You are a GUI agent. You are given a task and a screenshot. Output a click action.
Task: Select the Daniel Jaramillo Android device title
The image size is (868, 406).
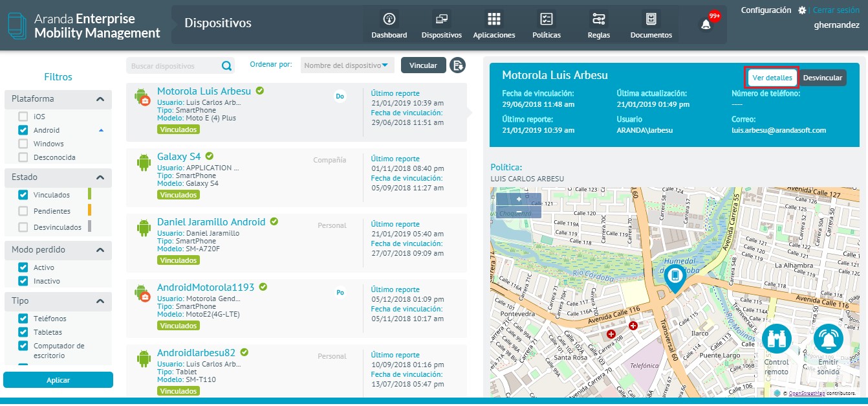pos(212,222)
